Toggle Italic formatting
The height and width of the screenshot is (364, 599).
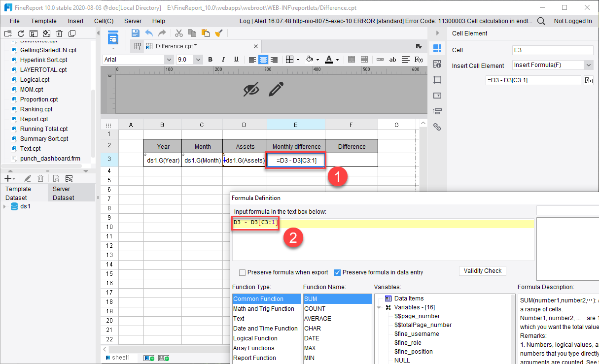[x=223, y=60]
